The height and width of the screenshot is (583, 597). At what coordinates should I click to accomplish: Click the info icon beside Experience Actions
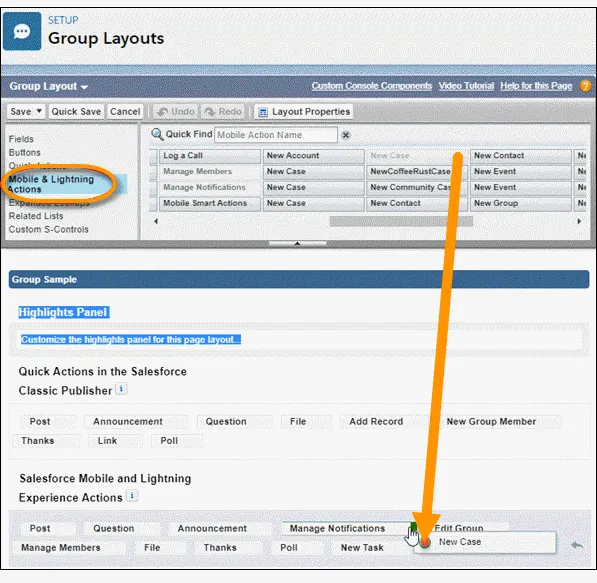[x=132, y=496]
